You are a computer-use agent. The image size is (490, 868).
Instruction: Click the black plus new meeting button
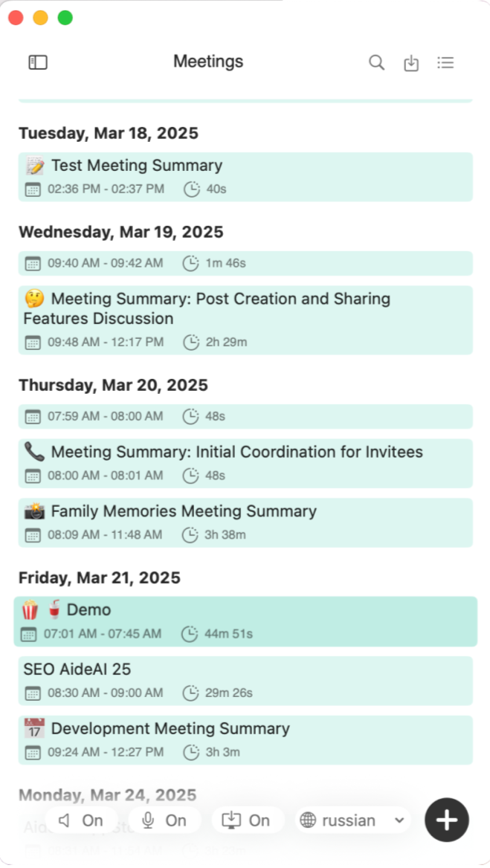click(447, 820)
